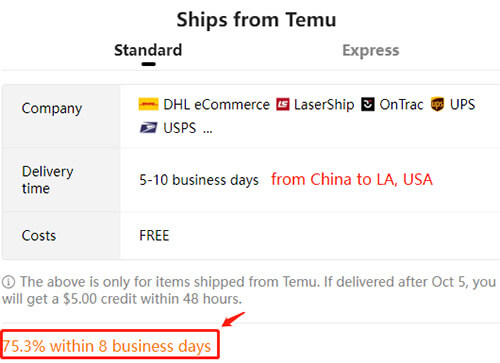Click the 75.3% within 8 business days text

click(107, 346)
